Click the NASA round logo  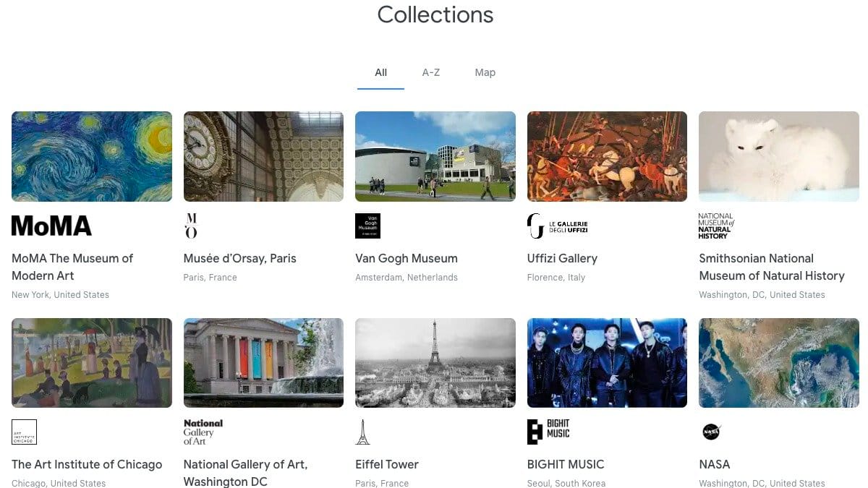pos(712,432)
